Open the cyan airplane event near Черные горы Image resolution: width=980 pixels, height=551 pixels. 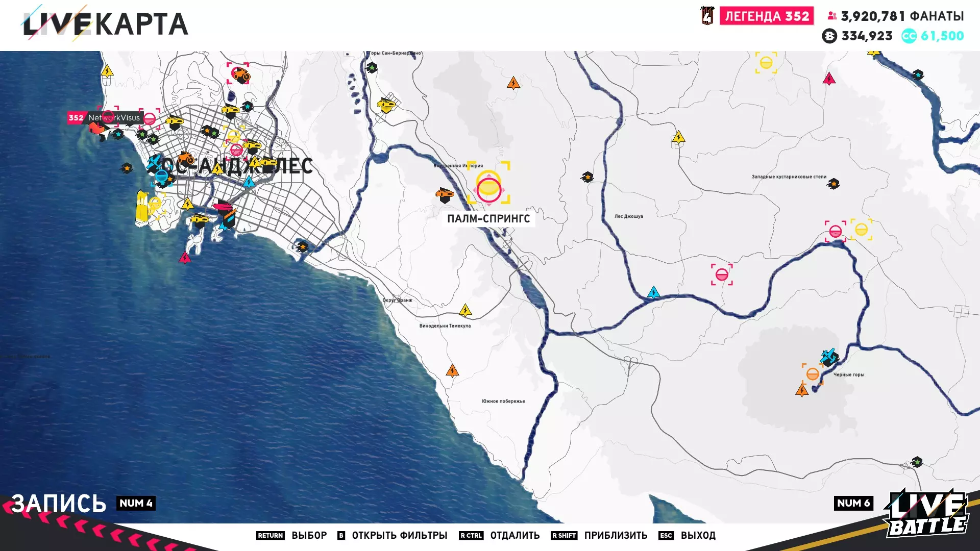point(828,356)
